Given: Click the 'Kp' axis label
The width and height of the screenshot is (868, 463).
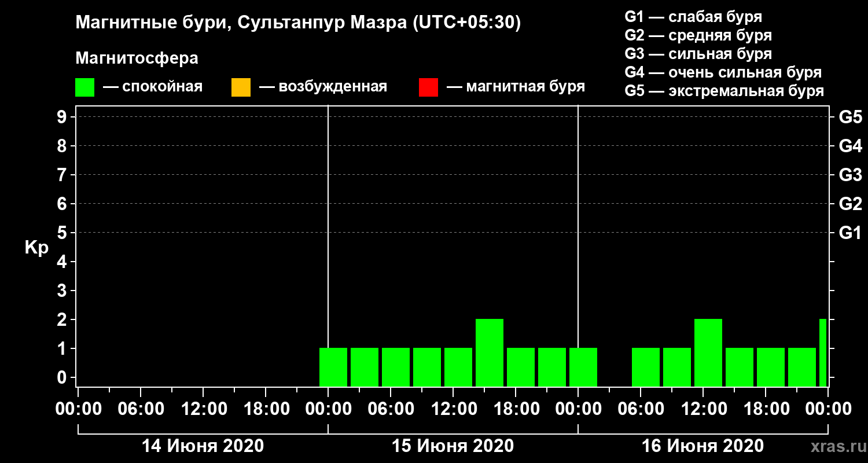Looking at the screenshot, I should tap(36, 248).
